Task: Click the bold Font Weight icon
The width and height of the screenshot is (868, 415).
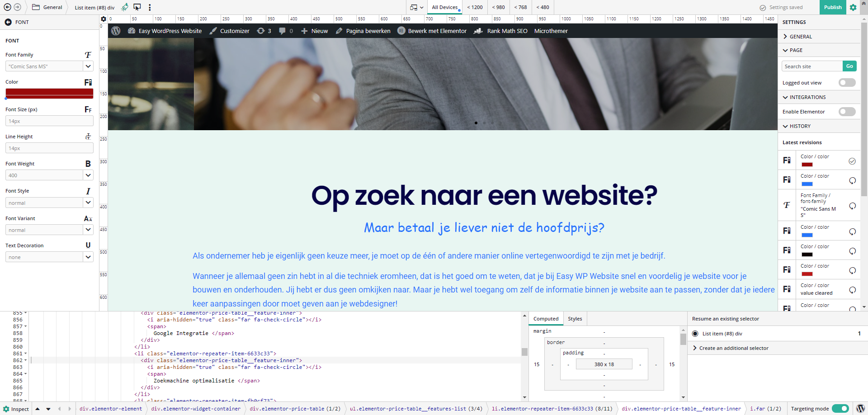Action: [x=88, y=164]
